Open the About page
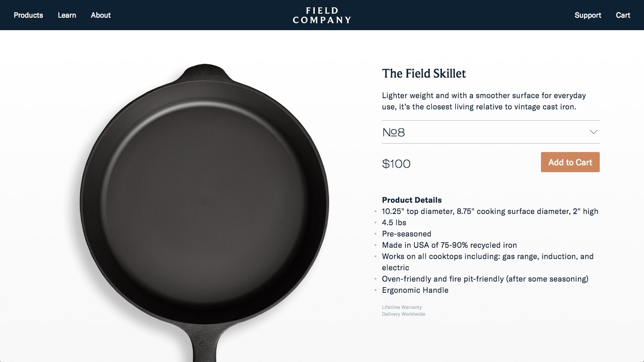This screenshot has height=362, width=644. pos(101,15)
